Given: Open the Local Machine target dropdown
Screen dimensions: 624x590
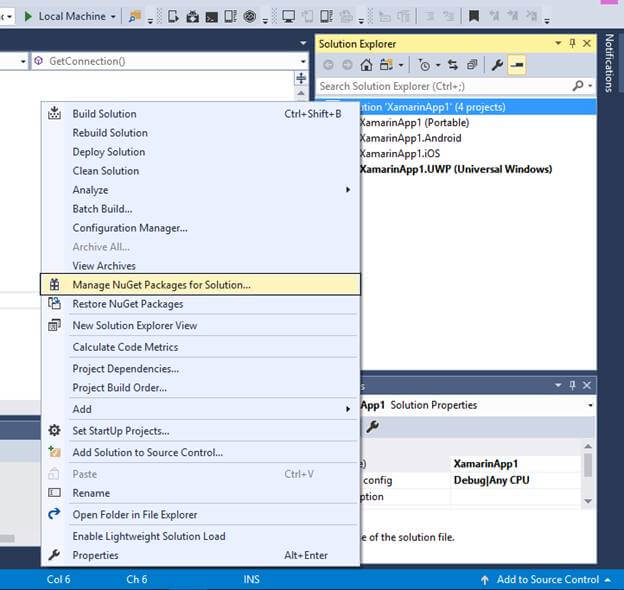Looking at the screenshot, I should tap(113, 17).
